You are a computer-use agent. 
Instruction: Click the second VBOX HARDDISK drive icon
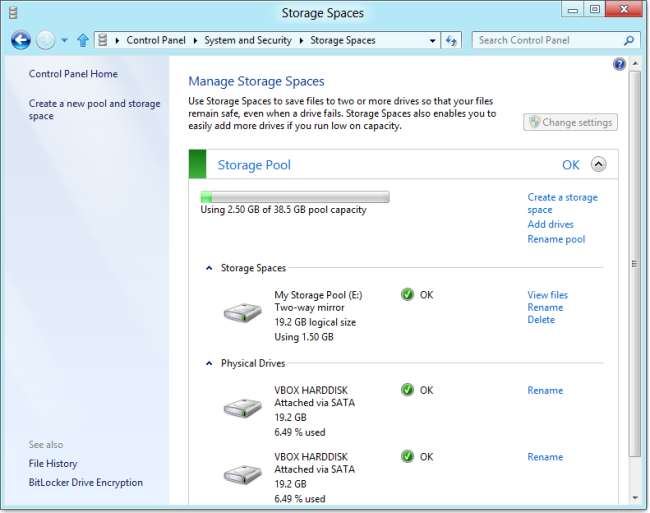[242, 474]
